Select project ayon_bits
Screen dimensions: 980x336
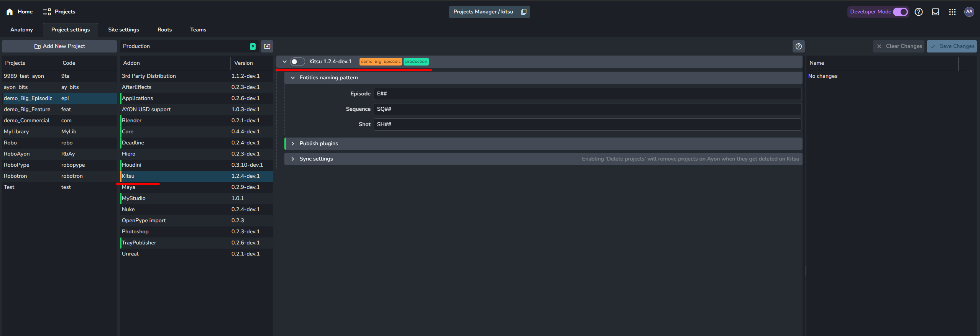click(59, 87)
